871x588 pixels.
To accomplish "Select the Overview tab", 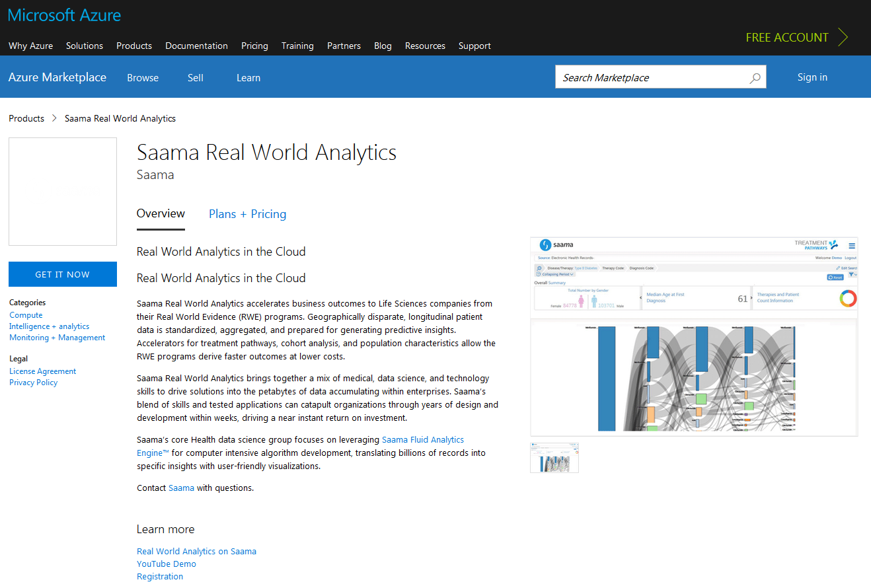I will tap(161, 213).
